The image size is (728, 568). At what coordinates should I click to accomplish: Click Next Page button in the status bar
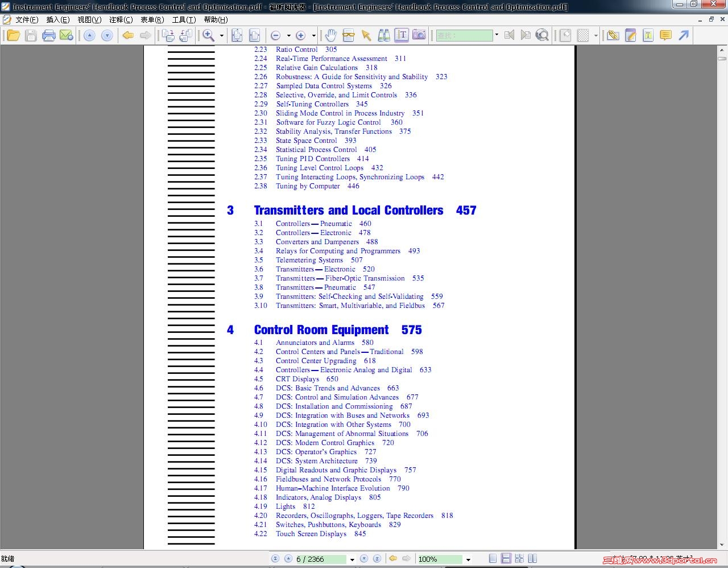coord(364,559)
